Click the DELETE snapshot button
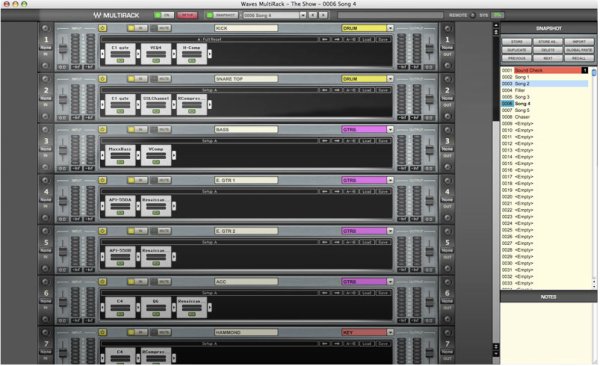This screenshot has height=366, width=600. pos(548,50)
